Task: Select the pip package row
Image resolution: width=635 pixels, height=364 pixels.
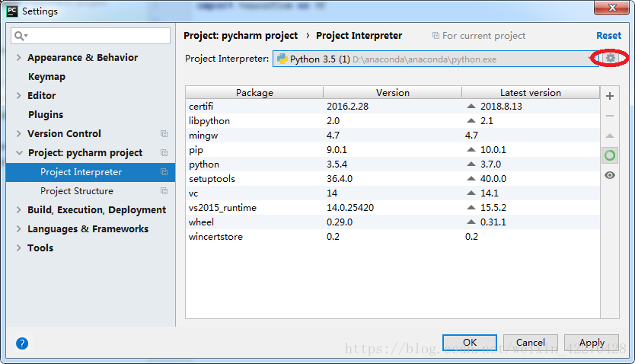Action: tap(392, 150)
